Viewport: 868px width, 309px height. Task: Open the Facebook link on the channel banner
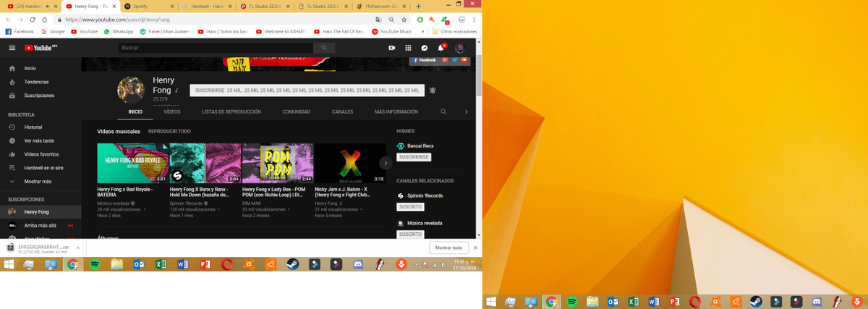pos(425,60)
